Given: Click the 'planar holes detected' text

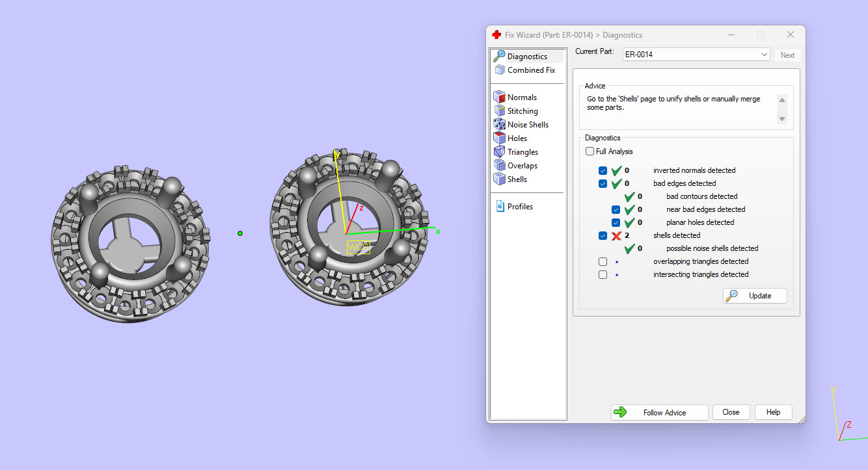Looking at the screenshot, I should (x=700, y=222).
